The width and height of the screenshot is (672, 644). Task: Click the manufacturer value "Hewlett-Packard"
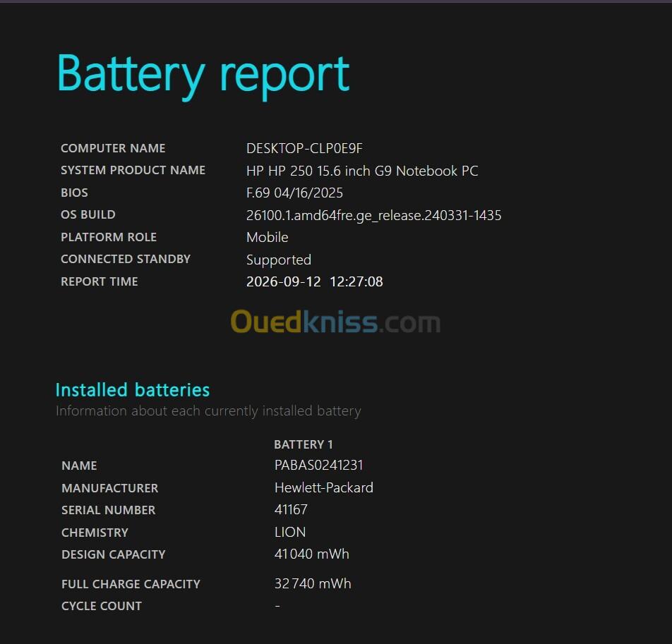click(324, 487)
